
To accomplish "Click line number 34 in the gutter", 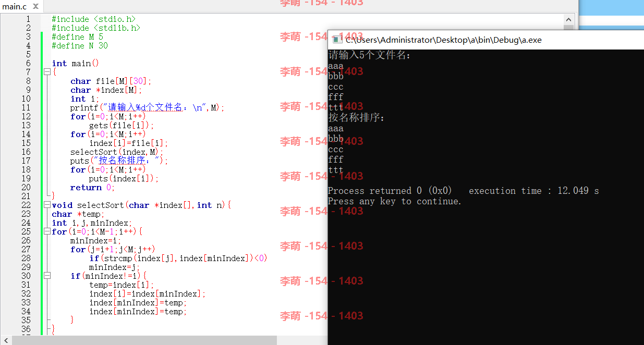I will tap(26, 312).
